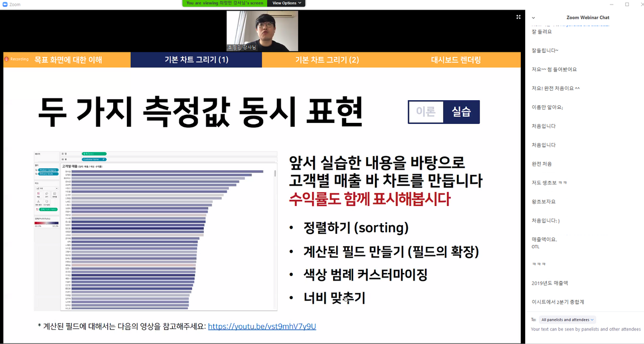Click the Product Category filter pill
The width and height of the screenshot is (644, 344).
pyautogui.click(x=48, y=170)
